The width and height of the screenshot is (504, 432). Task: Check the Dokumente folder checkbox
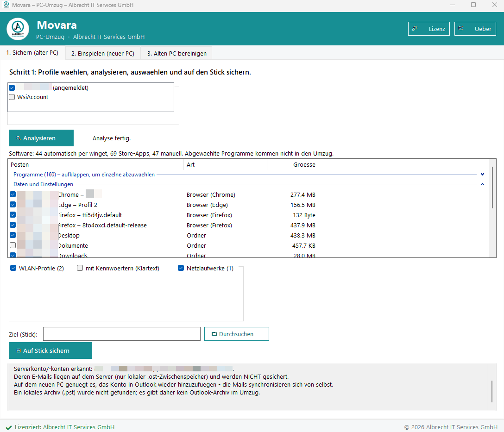(x=13, y=245)
